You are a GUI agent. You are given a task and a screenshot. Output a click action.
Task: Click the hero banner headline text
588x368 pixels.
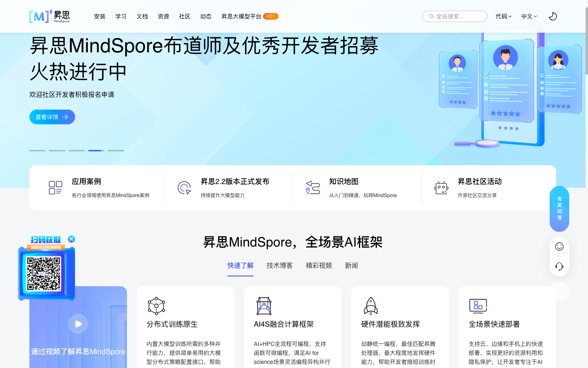pos(204,58)
